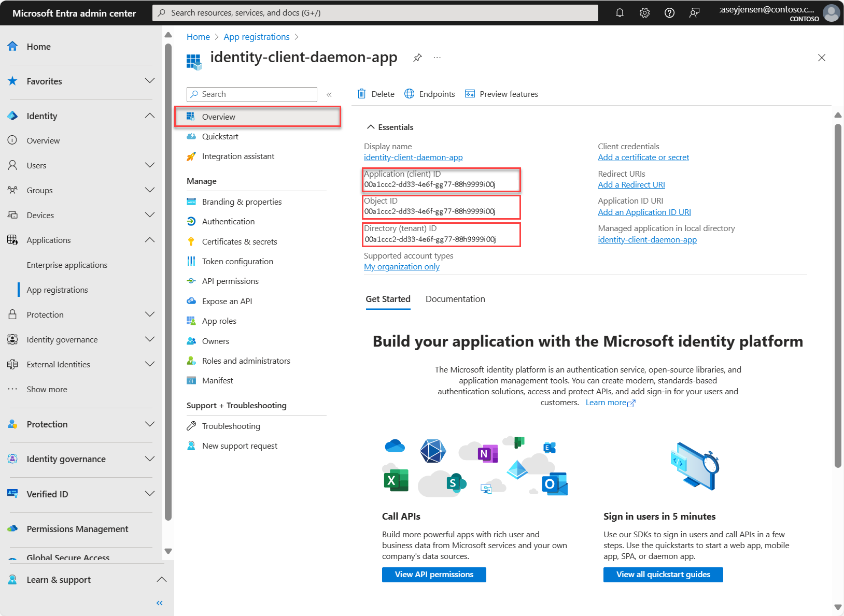Collapse the Essentials section
The width and height of the screenshot is (844, 616).
[371, 127]
